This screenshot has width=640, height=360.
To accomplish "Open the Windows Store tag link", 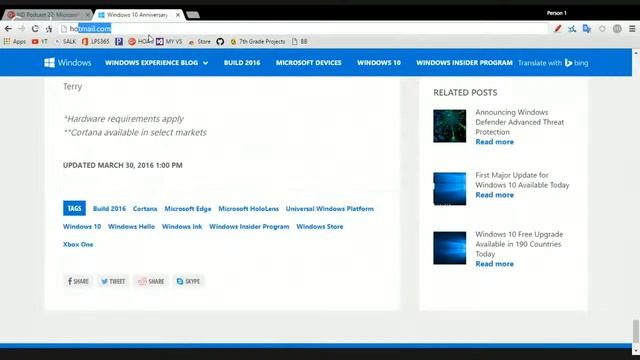I will tap(320, 227).
